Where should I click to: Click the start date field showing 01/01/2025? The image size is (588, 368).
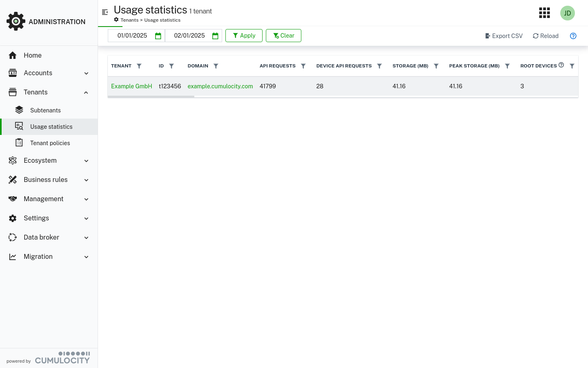tap(132, 36)
